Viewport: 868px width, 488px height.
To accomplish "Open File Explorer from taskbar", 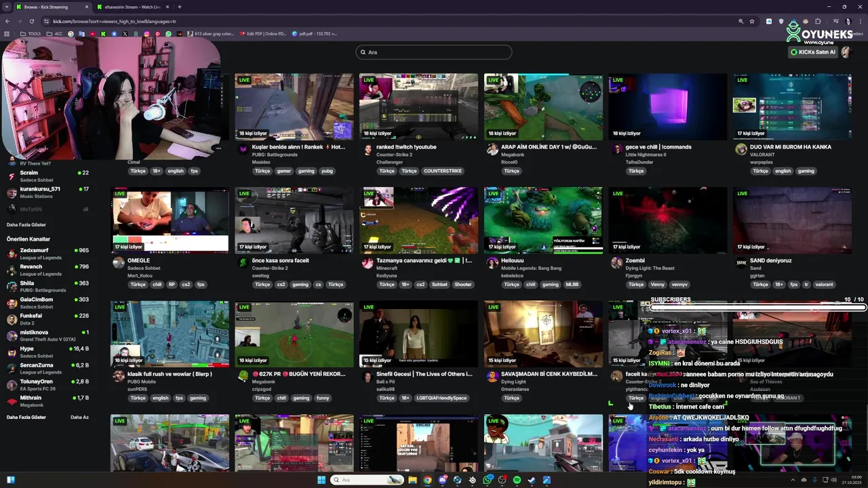I will [412, 480].
